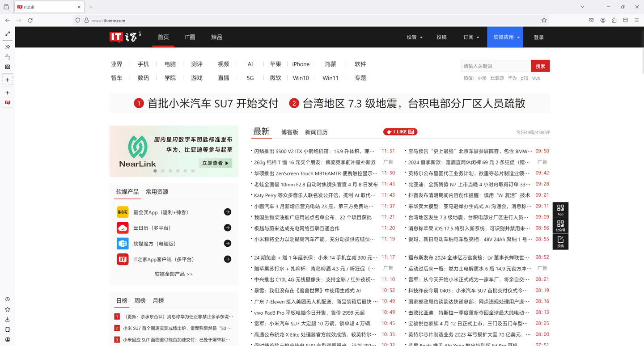644x346 pixels.
Task: Click the red 搜索 button
Action: [x=540, y=66]
